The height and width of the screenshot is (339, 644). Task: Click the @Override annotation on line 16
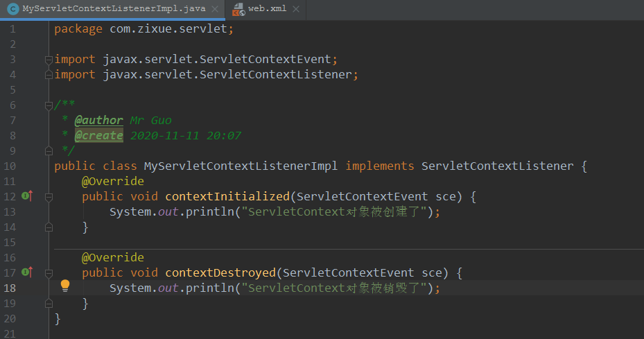pos(113,258)
